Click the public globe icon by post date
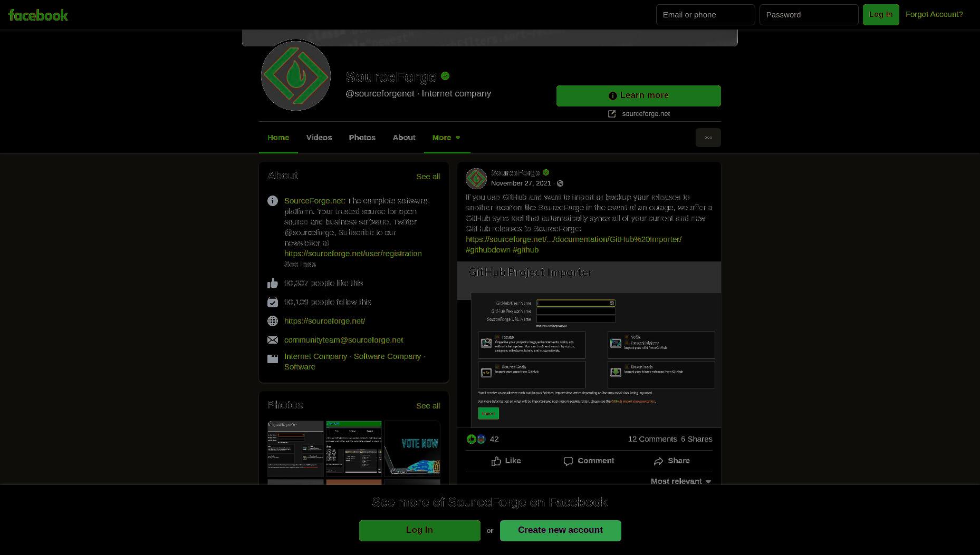 click(560, 183)
